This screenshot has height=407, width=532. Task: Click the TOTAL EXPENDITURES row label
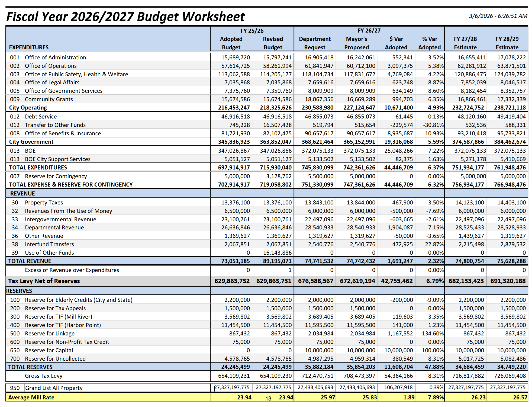click(x=38, y=168)
